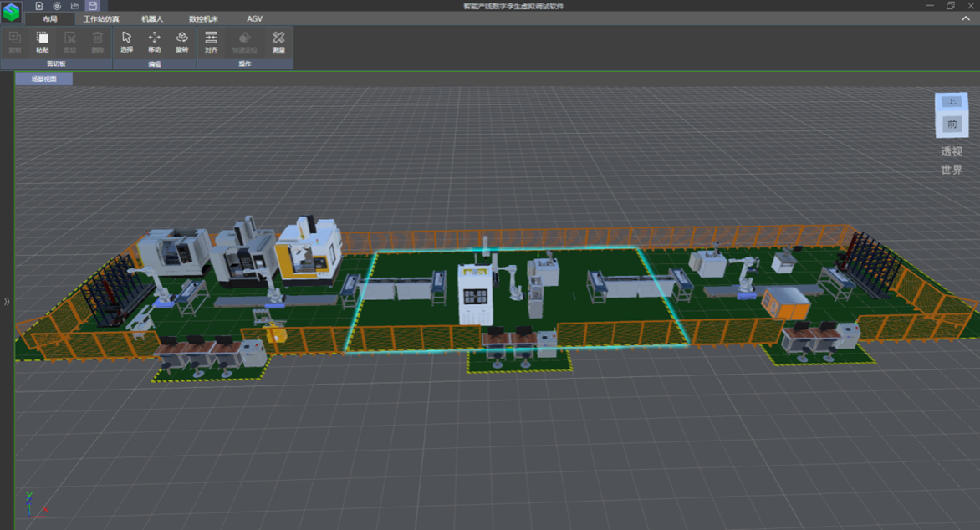Choose the Move (移动) tool
The width and height of the screenshot is (980, 530).
(154, 41)
